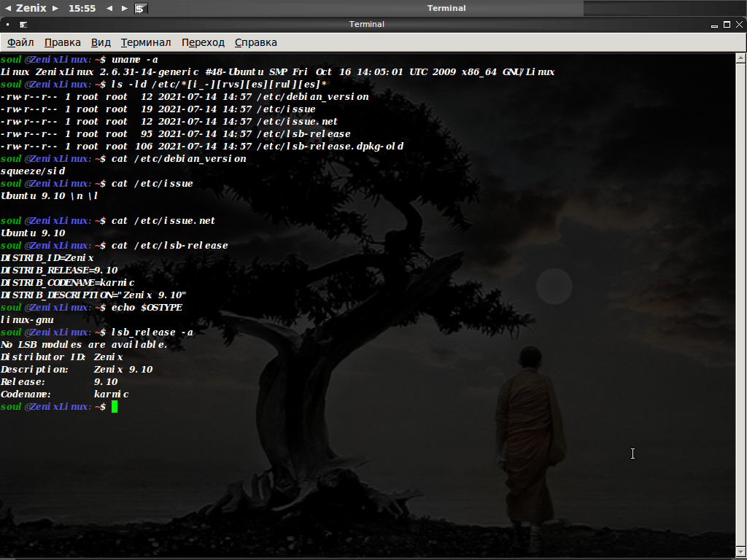This screenshot has height=560, width=747.
Task: Click the listing row for /etc/lsb-release.dpkg-old
Action: [x=202, y=146]
